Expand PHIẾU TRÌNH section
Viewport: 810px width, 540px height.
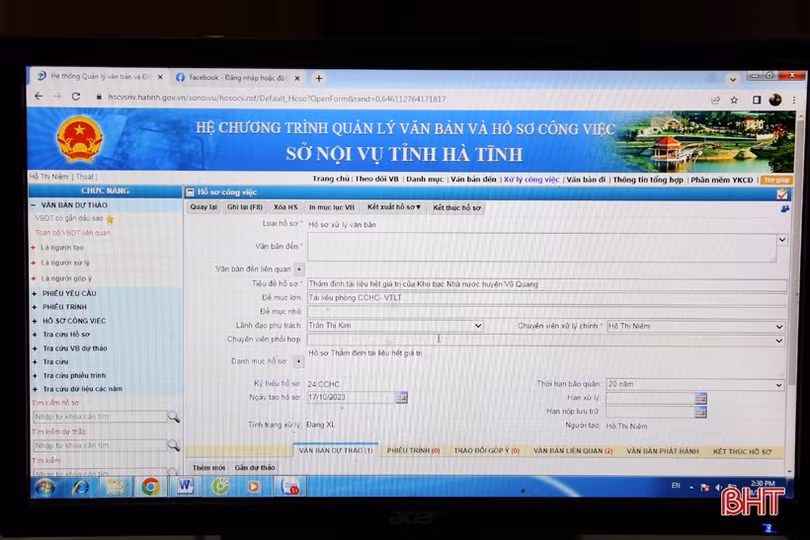pos(35,307)
